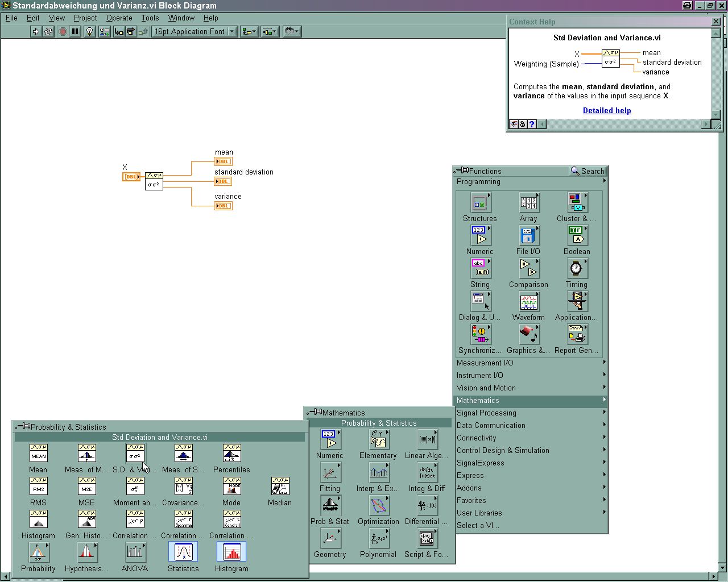Image resolution: width=728 pixels, height=582 pixels.
Task: Open the Tools menu
Action: tap(150, 18)
